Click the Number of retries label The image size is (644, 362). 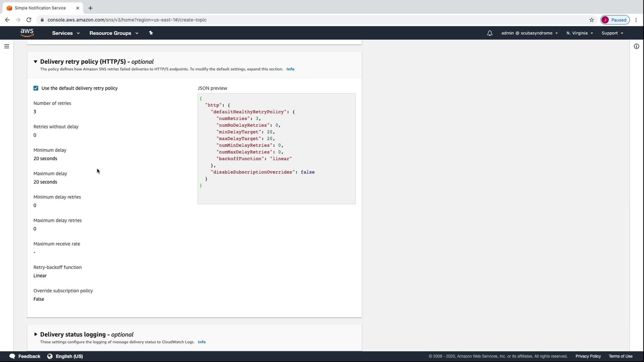(x=52, y=103)
